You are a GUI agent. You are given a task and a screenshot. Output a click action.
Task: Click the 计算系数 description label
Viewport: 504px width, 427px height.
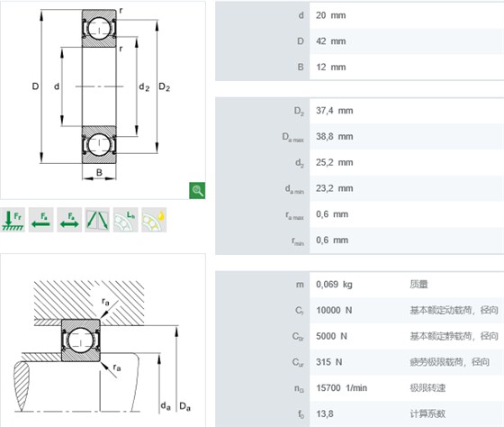pos(427,413)
